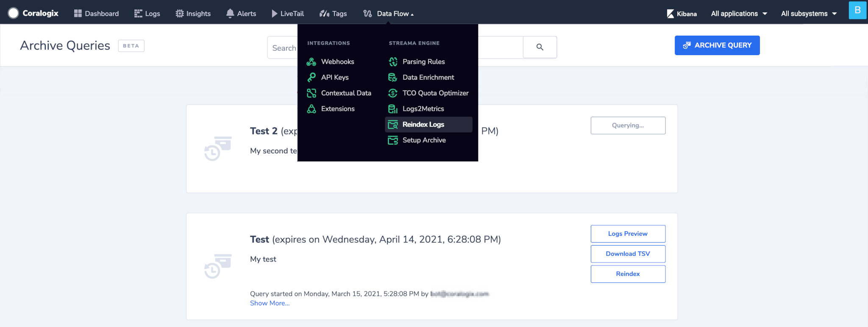Open Tags page
This screenshot has height=327, width=868.
(x=333, y=14)
